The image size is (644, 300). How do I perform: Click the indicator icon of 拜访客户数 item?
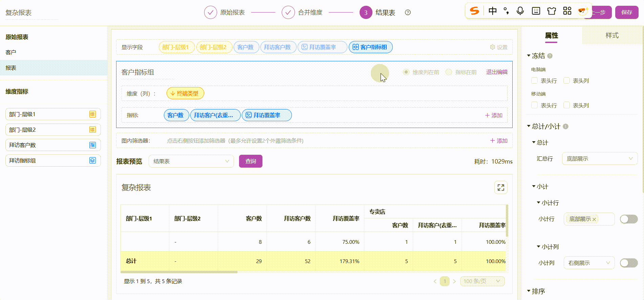[x=92, y=145]
